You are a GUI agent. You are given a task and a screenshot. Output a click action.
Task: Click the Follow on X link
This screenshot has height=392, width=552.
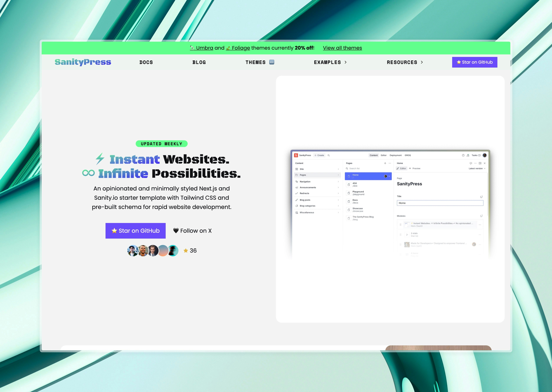tap(192, 231)
